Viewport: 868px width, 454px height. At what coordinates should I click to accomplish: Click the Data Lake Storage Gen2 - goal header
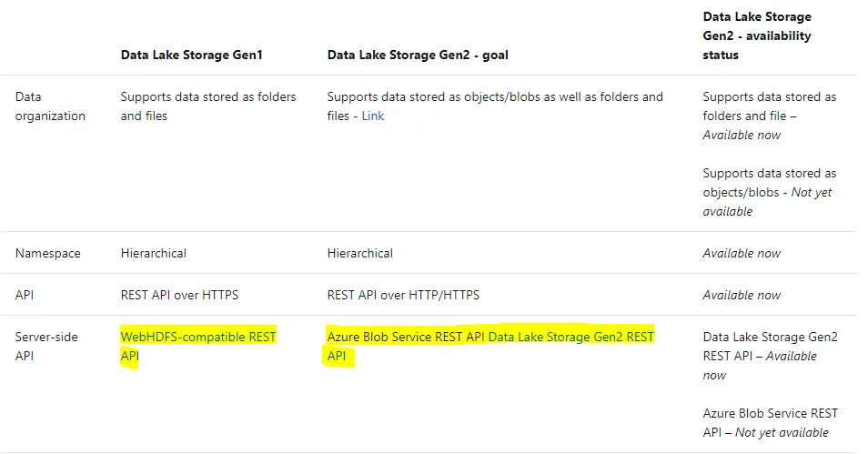pyautogui.click(x=418, y=55)
